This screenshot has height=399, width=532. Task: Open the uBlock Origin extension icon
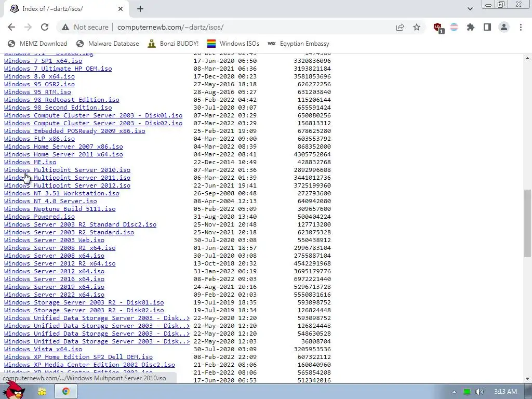pyautogui.click(x=438, y=28)
